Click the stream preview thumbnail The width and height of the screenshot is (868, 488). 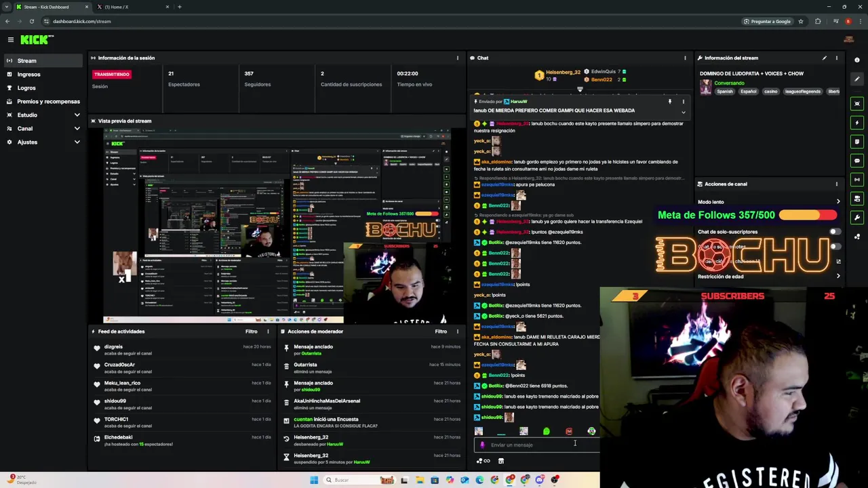(277, 226)
